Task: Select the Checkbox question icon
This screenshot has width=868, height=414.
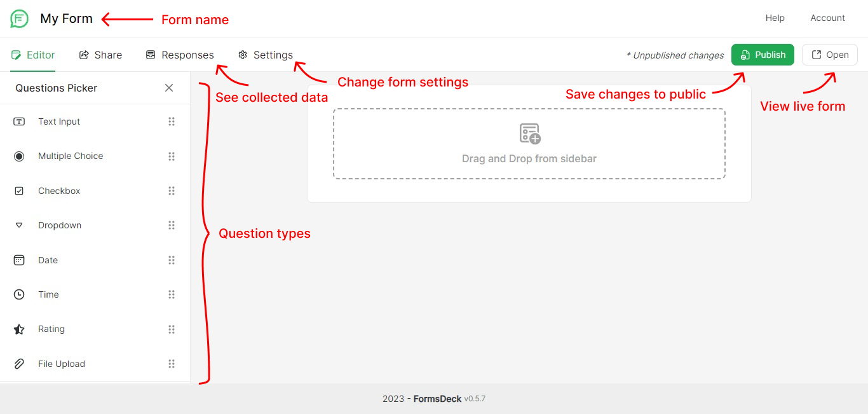Action: 19,190
